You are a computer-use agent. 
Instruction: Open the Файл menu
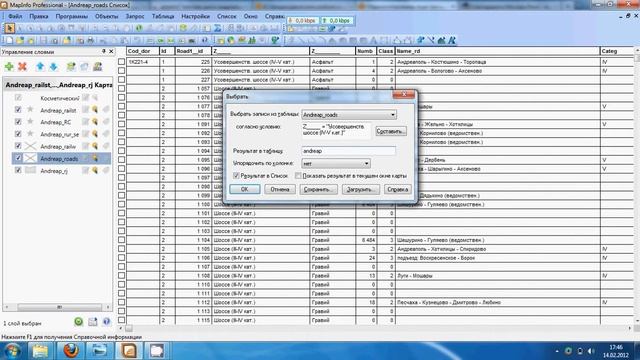pyautogui.click(x=15, y=16)
